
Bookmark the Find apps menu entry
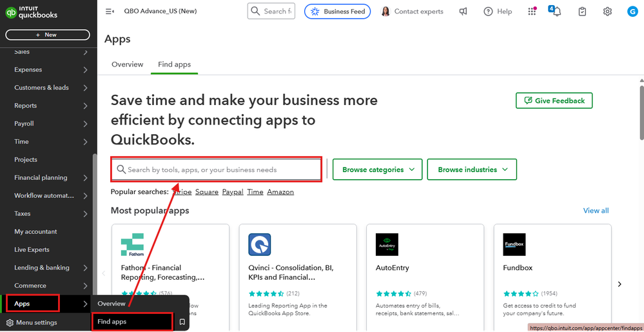click(182, 322)
